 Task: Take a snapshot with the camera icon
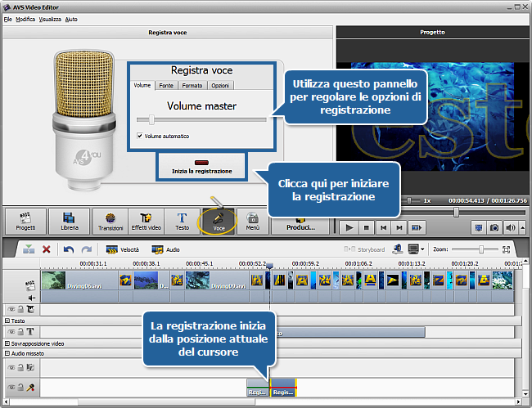pos(495,227)
